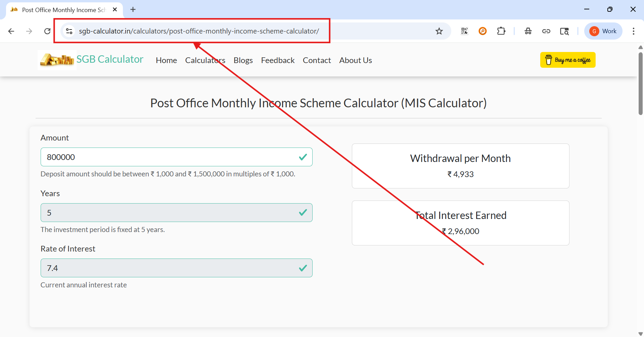Click the incognito detective toolbar icon

click(x=528, y=31)
